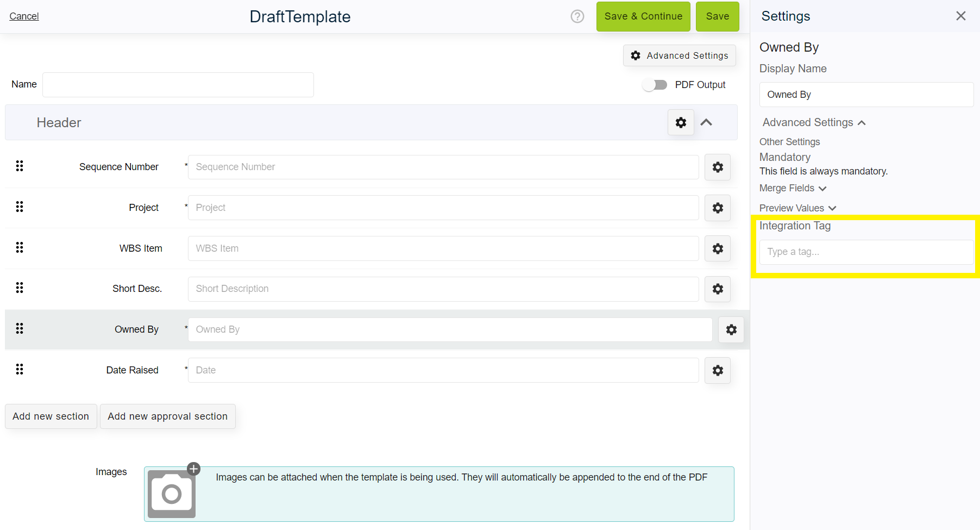Open the help question mark icon
Image resolution: width=980 pixels, height=530 pixels.
577,16
